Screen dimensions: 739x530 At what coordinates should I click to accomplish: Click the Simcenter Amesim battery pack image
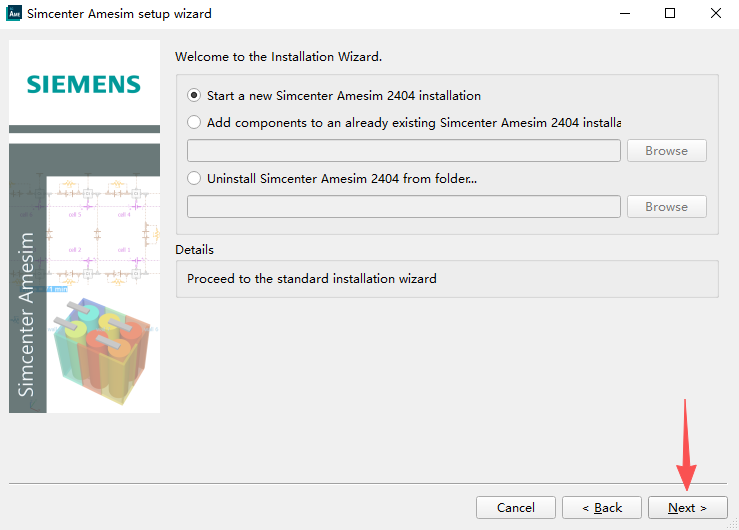pyautogui.click(x=101, y=351)
